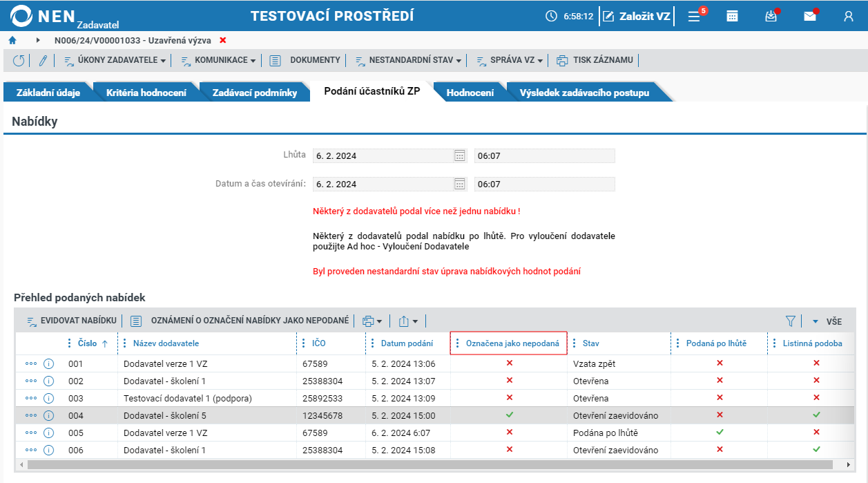Click the Založit VZ button
Screen dimensions: 868x483
tap(636, 16)
